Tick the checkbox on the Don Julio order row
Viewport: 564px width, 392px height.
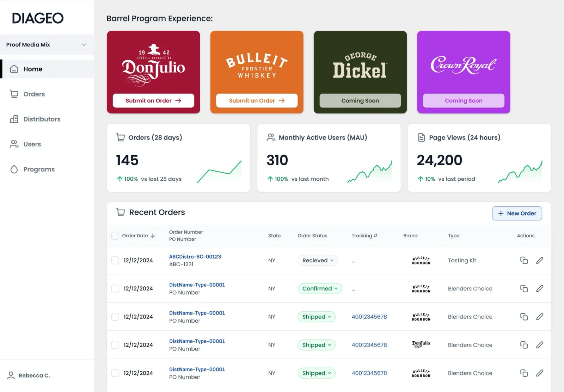pos(115,345)
